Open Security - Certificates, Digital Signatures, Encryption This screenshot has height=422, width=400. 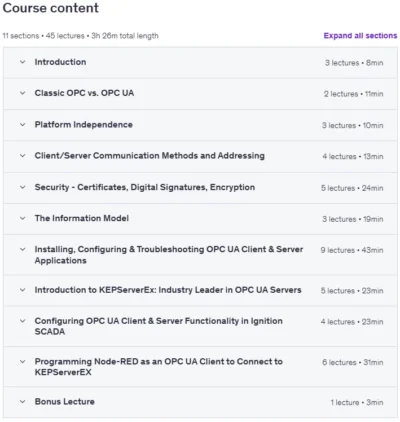pyautogui.click(x=145, y=187)
